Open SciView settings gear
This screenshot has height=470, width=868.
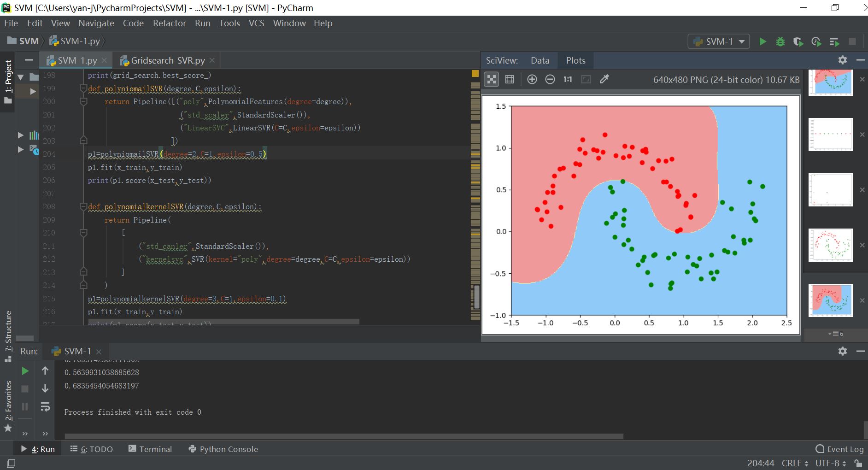tap(842, 60)
